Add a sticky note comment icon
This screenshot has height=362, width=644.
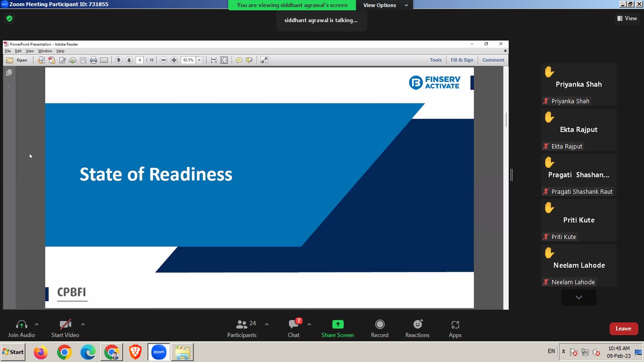coord(239,60)
